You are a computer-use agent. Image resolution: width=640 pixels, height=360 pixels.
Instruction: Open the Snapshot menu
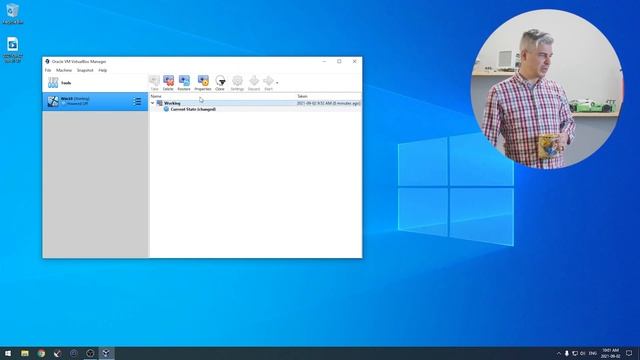(x=85, y=70)
